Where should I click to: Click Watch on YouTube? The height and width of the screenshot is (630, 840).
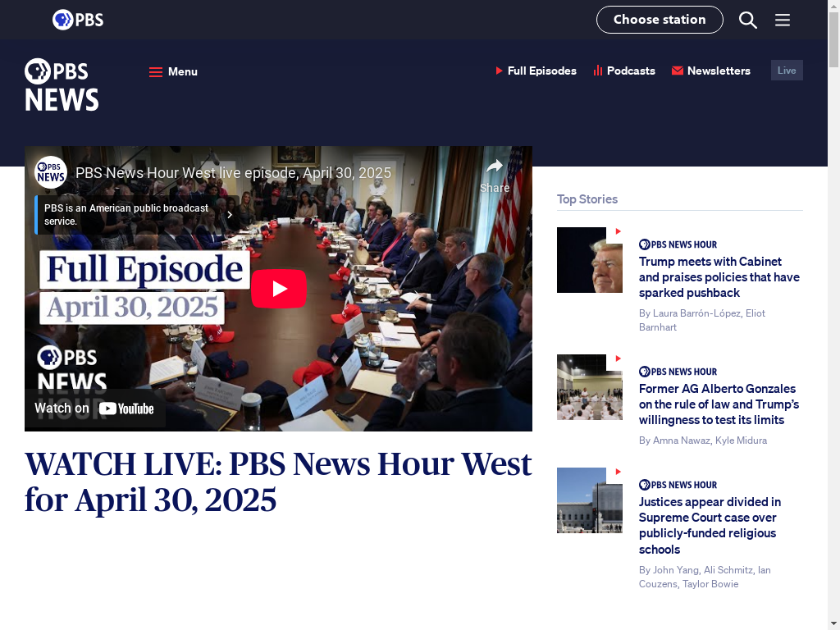click(x=94, y=409)
